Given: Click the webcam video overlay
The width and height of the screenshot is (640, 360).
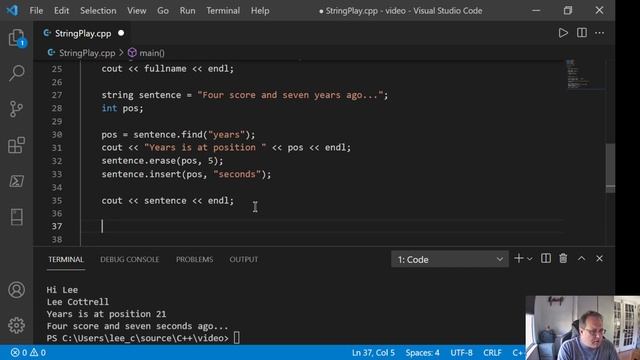Looking at the screenshot, I should click(x=583, y=328).
